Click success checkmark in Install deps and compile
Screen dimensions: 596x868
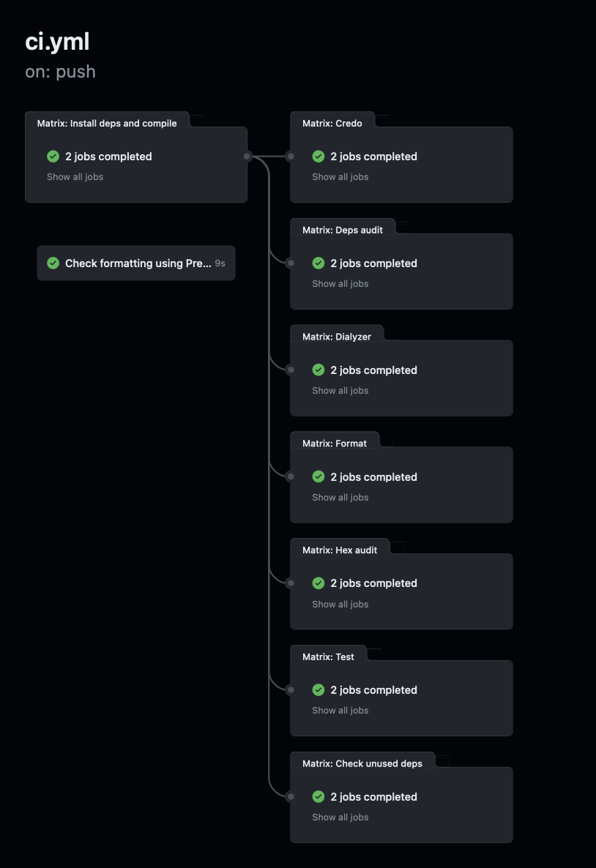point(53,157)
